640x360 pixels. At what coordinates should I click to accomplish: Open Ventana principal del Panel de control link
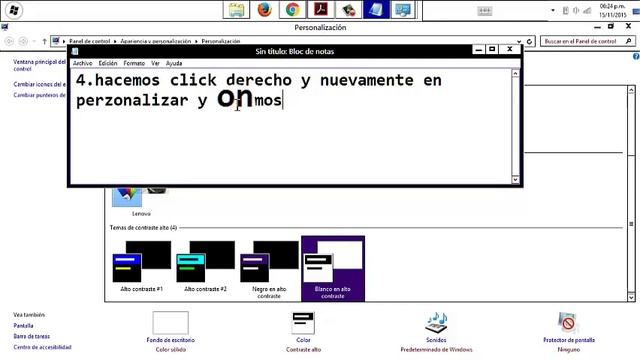pos(39,65)
